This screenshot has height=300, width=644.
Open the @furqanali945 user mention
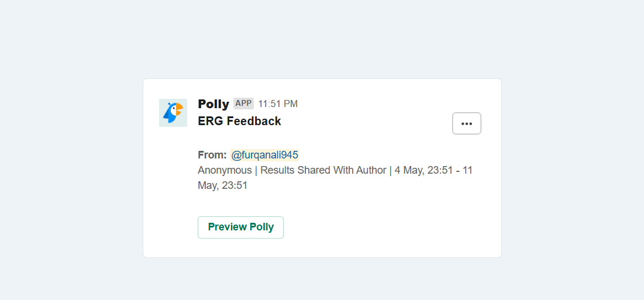tap(264, 155)
